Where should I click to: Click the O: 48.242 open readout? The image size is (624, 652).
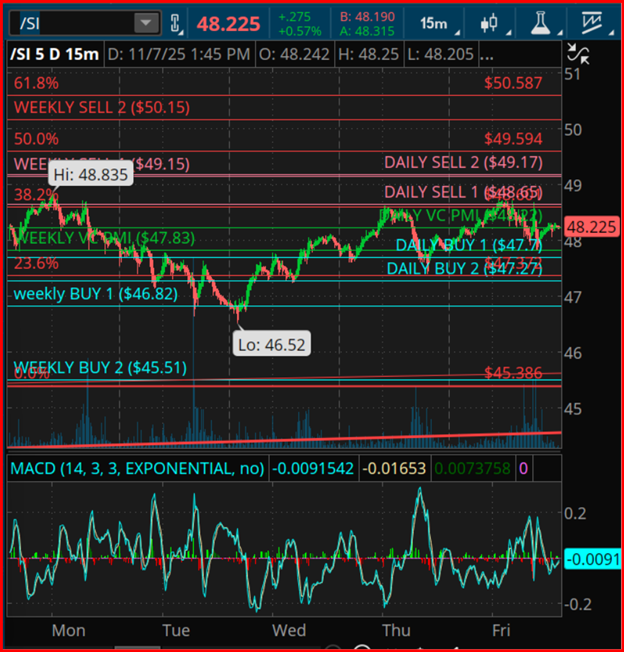click(x=294, y=54)
